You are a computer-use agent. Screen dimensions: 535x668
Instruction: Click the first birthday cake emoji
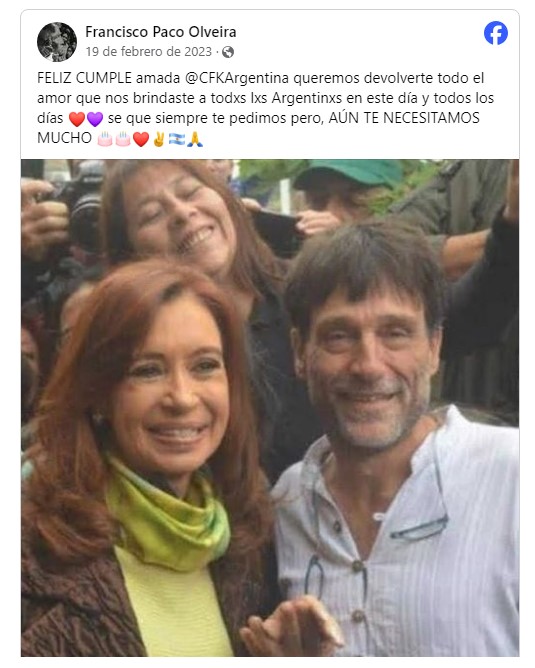105,139
